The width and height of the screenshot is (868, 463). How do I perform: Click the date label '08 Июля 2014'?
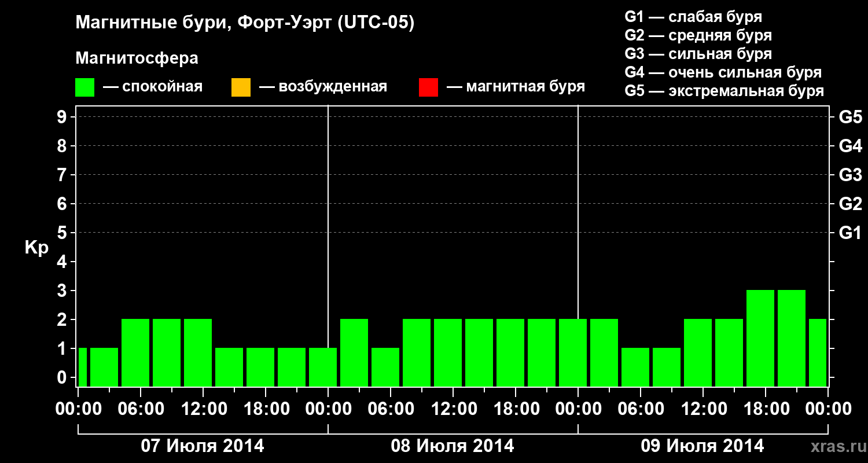(x=453, y=446)
